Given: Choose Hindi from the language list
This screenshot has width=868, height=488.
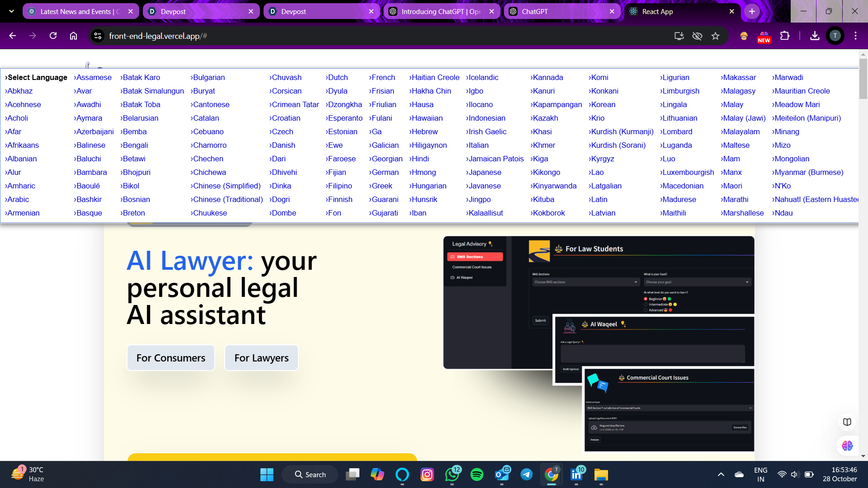Looking at the screenshot, I should coord(420,159).
